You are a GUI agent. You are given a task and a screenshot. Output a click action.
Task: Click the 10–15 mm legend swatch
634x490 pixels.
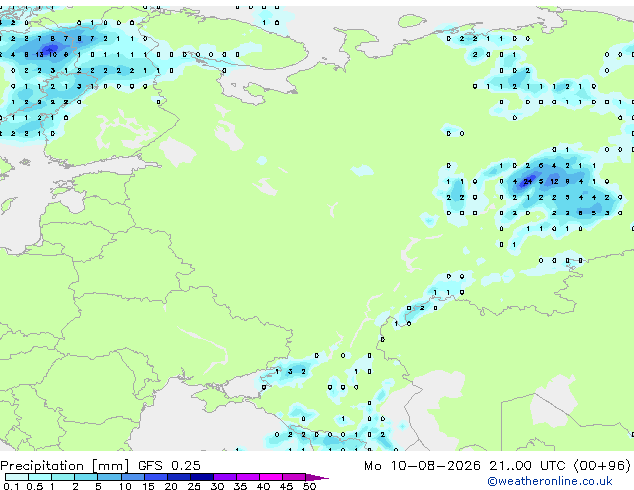point(132,477)
